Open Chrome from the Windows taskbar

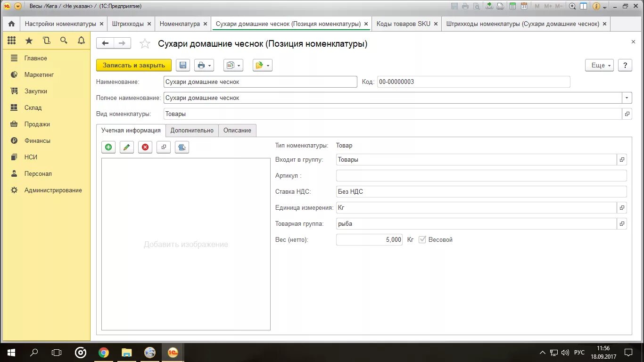point(104,352)
